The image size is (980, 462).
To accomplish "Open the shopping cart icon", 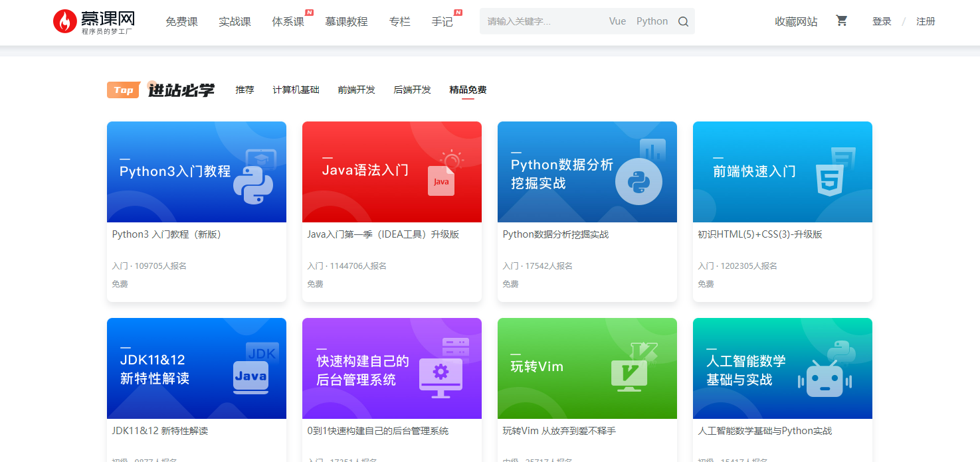I will pos(842,21).
